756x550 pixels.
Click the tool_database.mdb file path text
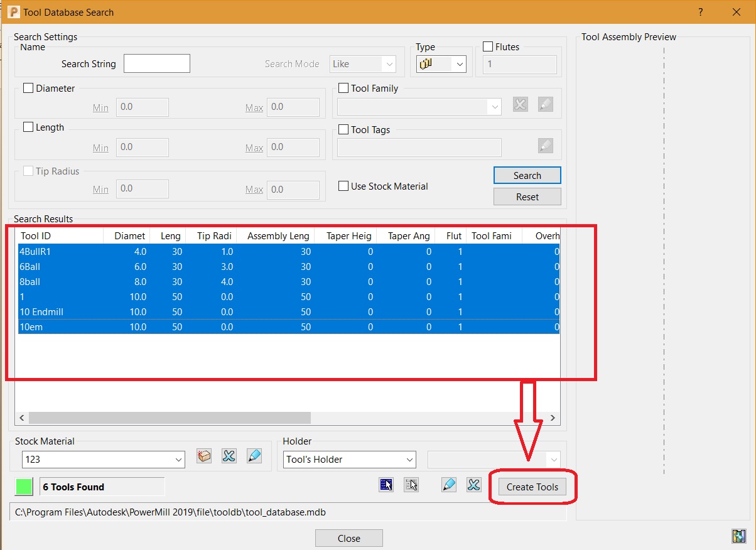(x=170, y=512)
